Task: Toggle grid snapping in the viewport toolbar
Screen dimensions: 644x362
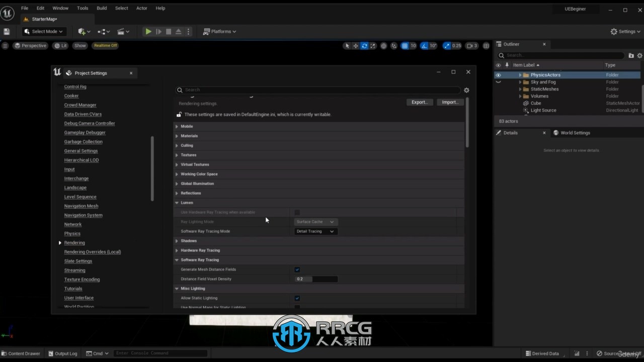Action: pos(405,46)
